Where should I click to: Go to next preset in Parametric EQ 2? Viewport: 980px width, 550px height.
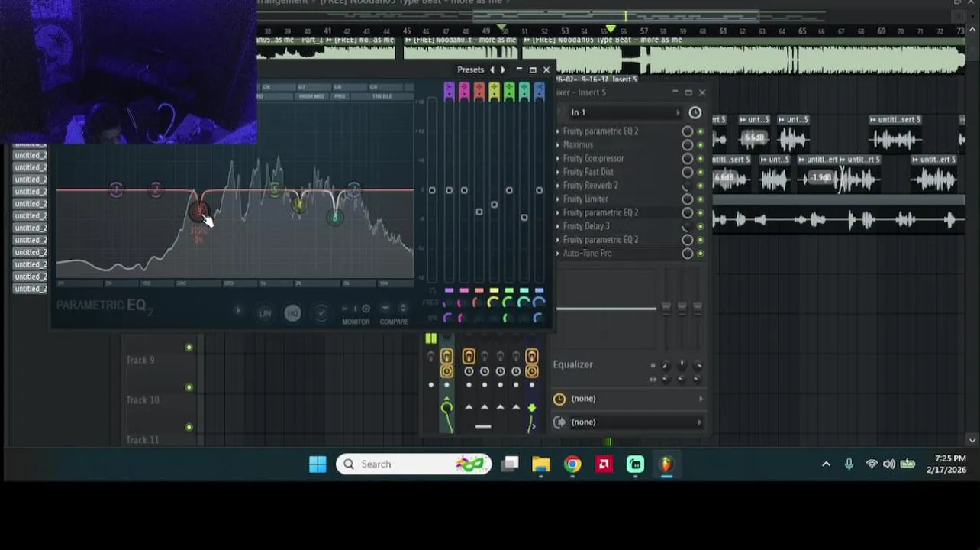tap(502, 70)
